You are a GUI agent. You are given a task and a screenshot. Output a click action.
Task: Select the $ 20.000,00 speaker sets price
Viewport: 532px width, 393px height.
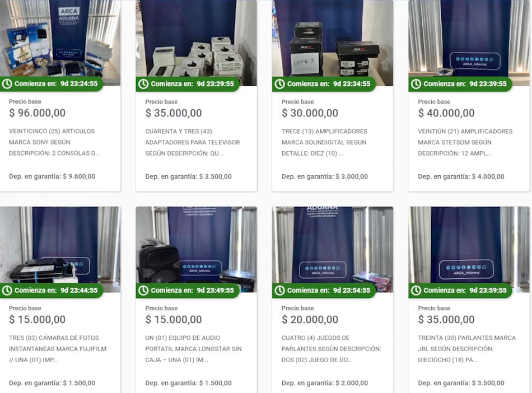pyautogui.click(x=310, y=320)
